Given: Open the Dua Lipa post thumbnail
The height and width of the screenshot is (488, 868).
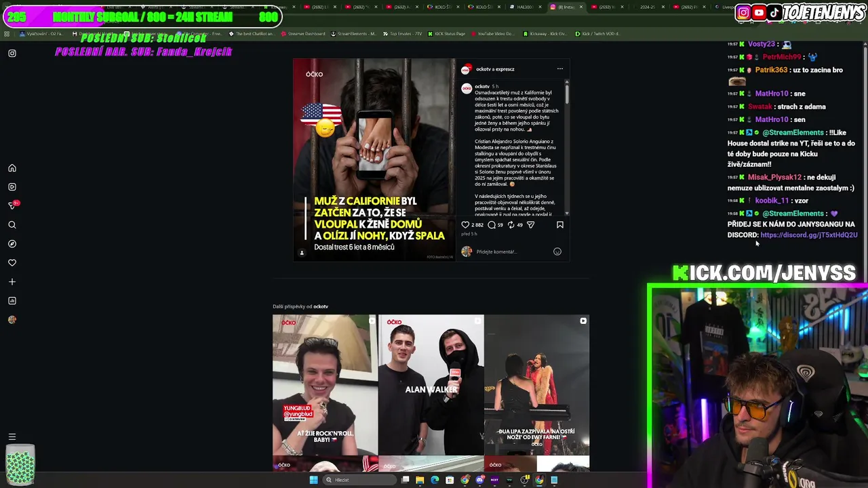Looking at the screenshot, I should (537, 385).
